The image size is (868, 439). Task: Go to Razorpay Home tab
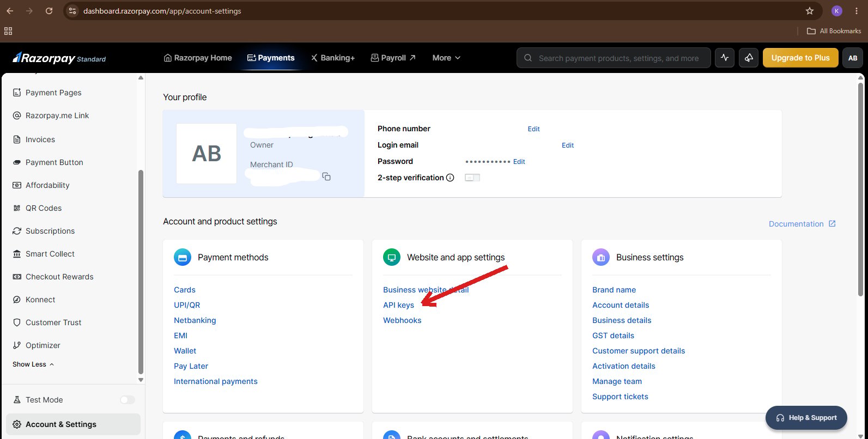coord(198,58)
